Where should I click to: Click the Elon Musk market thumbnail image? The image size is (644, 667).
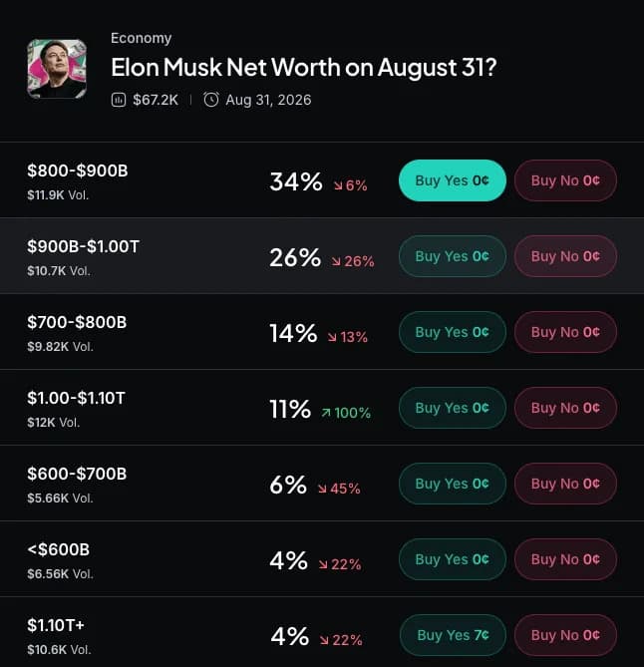[57, 69]
